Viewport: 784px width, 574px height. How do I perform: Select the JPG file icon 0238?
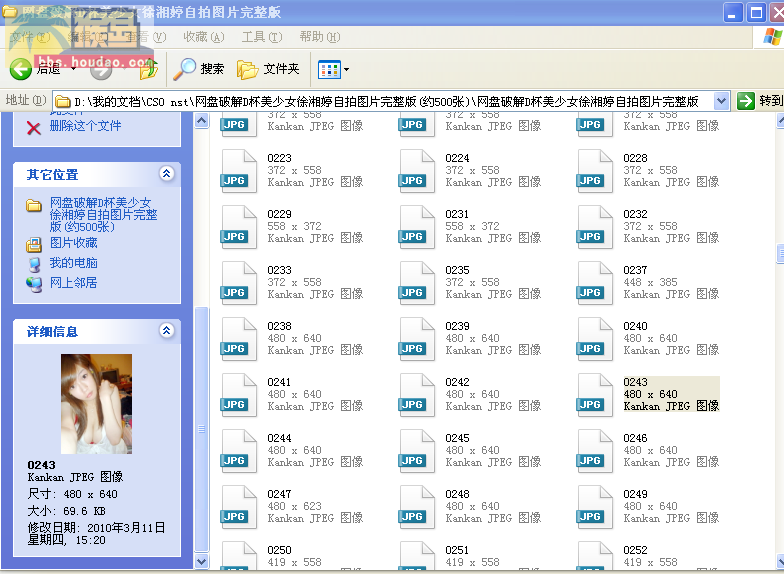click(239, 339)
